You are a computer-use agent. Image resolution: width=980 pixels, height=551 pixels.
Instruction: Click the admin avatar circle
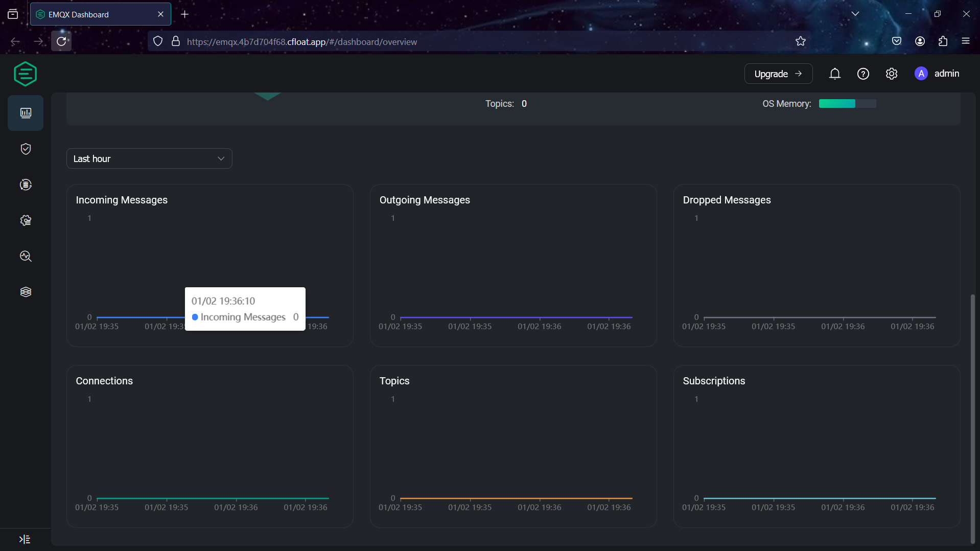tap(921, 74)
